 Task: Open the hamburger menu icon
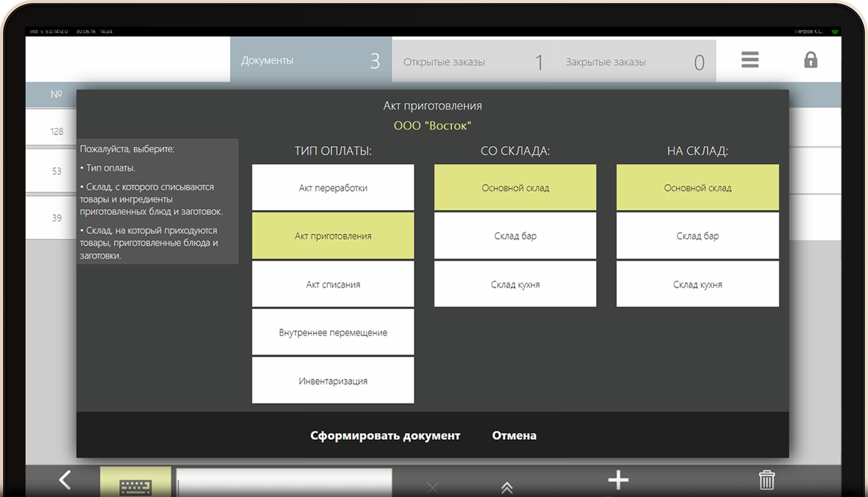pyautogui.click(x=750, y=60)
